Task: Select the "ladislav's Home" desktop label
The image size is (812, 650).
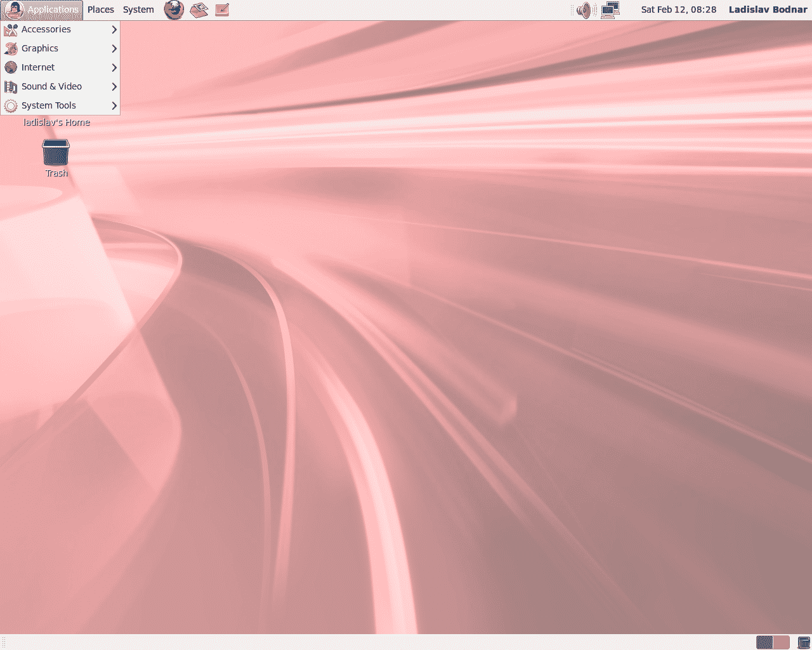Action: (x=56, y=123)
